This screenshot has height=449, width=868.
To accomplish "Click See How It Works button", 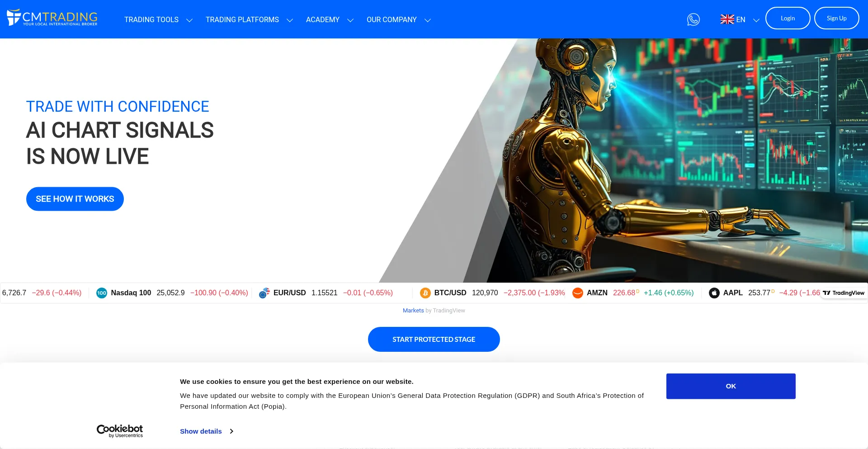I will coord(75,199).
